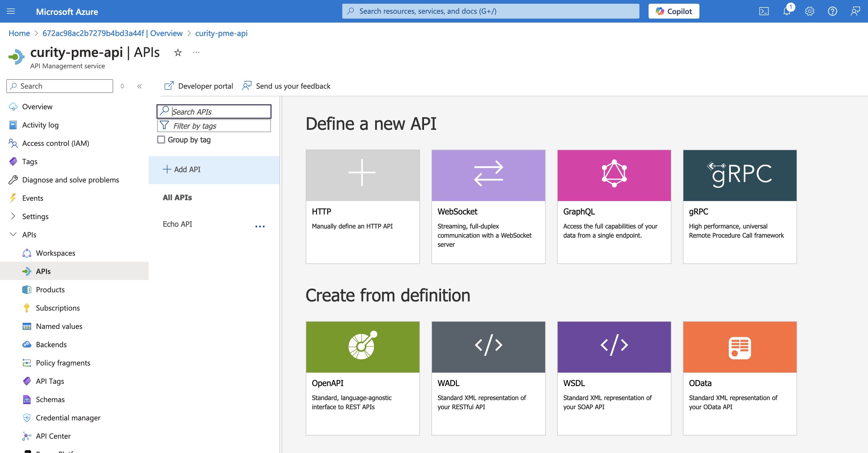The image size is (868, 453).
Task: Collapse the APIs section
Action: click(x=13, y=235)
